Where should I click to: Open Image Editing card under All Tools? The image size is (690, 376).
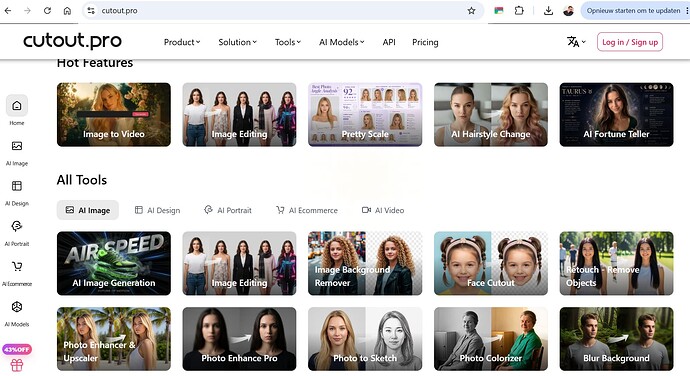click(x=239, y=263)
